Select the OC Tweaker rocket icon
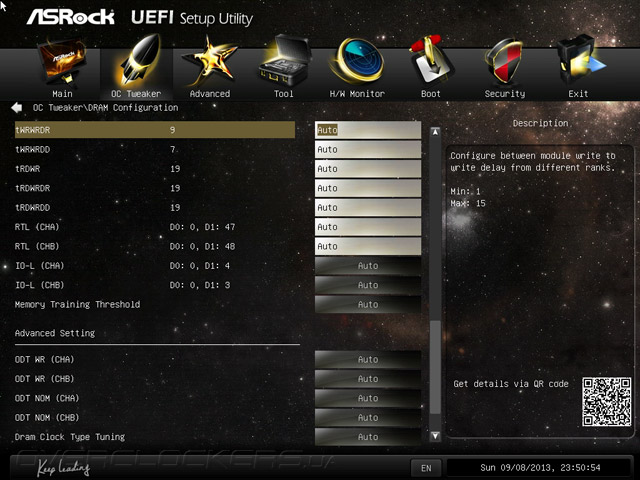The height and width of the screenshot is (480, 640). point(136,61)
